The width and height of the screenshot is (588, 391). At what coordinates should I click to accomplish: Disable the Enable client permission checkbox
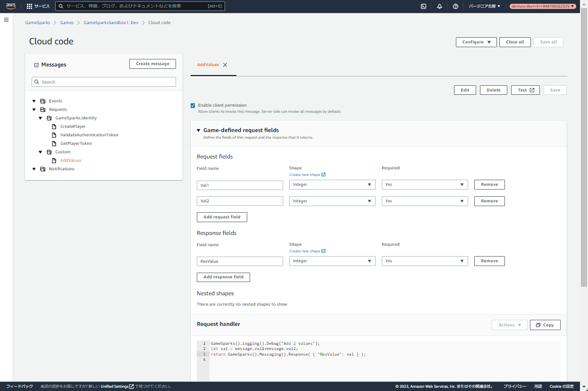tap(193, 105)
